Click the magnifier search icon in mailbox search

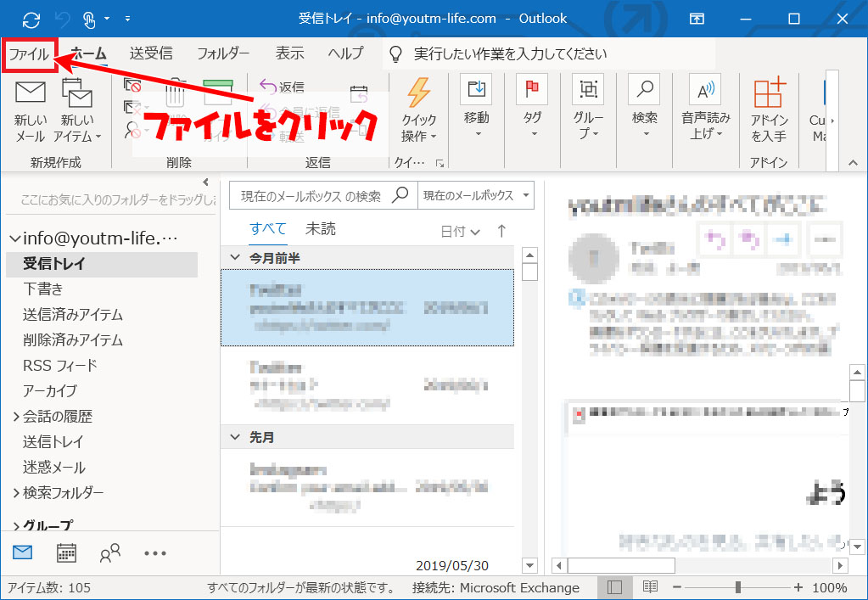(x=400, y=195)
